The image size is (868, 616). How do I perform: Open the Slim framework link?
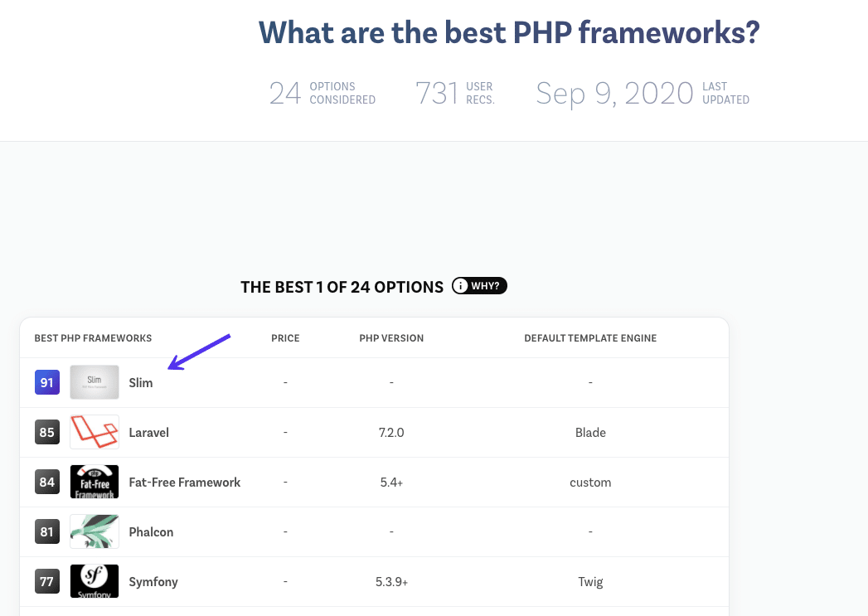click(140, 382)
